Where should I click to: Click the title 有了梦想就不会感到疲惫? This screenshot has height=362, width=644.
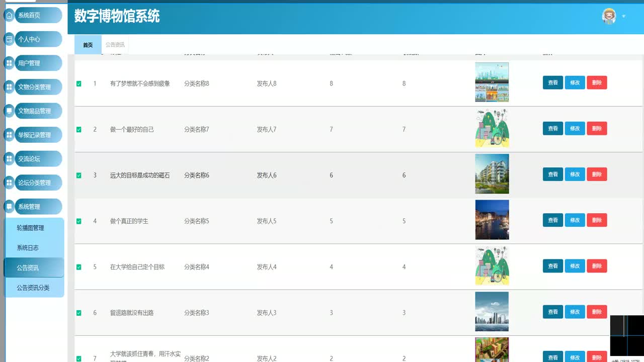tap(140, 83)
